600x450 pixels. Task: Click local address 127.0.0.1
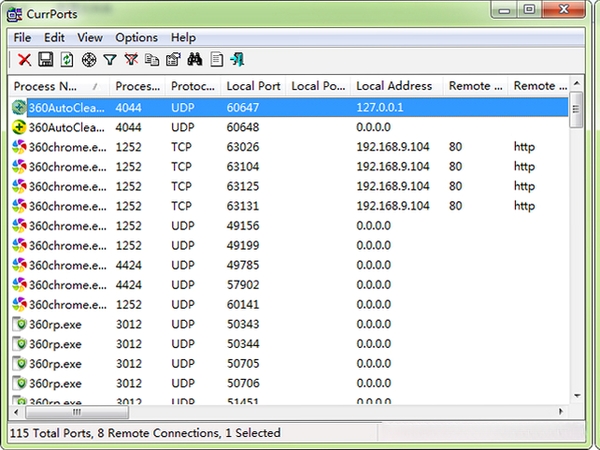pyautogui.click(x=380, y=108)
